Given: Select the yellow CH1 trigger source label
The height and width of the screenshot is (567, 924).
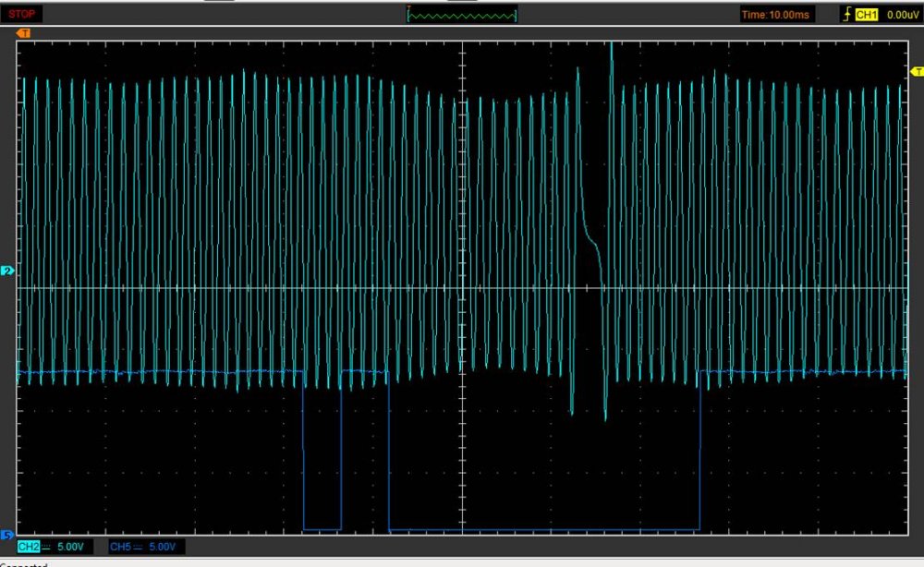Looking at the screenshot, I should tap(866, 15).
